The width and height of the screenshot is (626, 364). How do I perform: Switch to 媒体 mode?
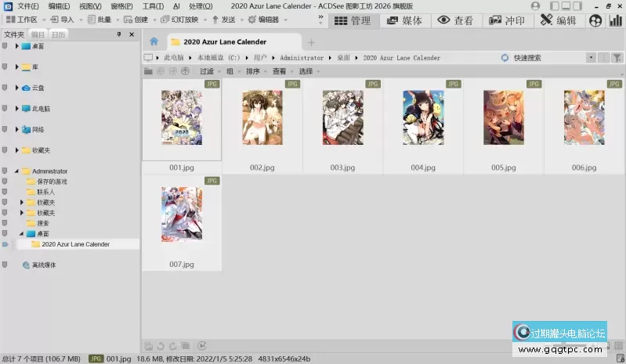pyautogui.click(x=405, y=20)
